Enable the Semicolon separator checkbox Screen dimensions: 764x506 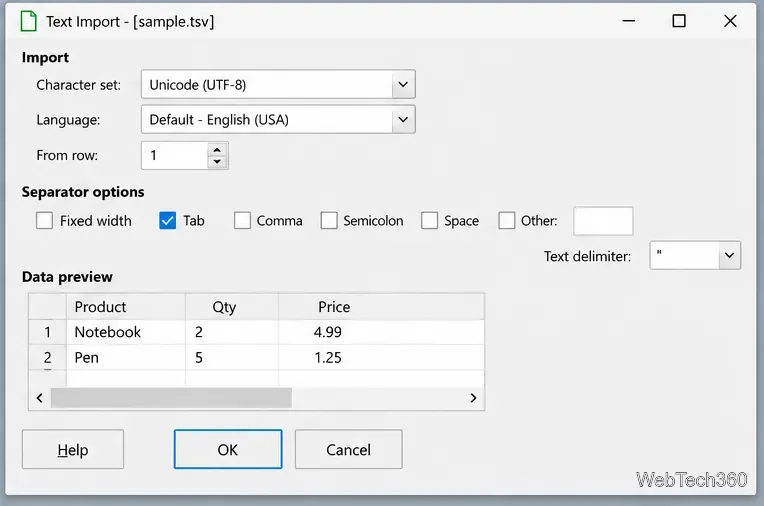329,220
